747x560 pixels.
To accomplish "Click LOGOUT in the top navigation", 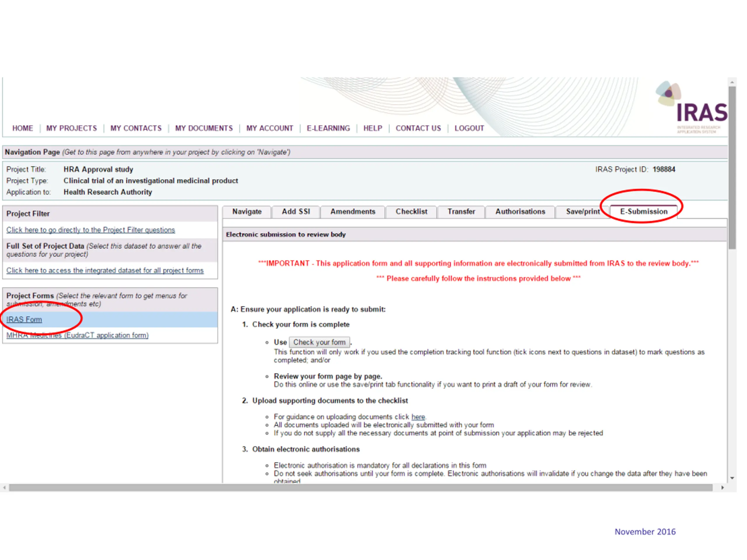I will [x=469, y=128].
